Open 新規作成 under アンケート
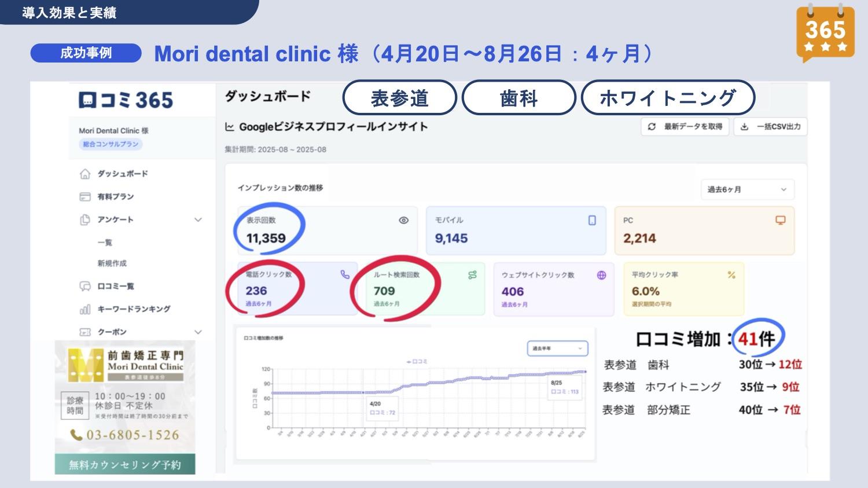The height and width of the screenshot is (488, 868). (x=112, y=263)
